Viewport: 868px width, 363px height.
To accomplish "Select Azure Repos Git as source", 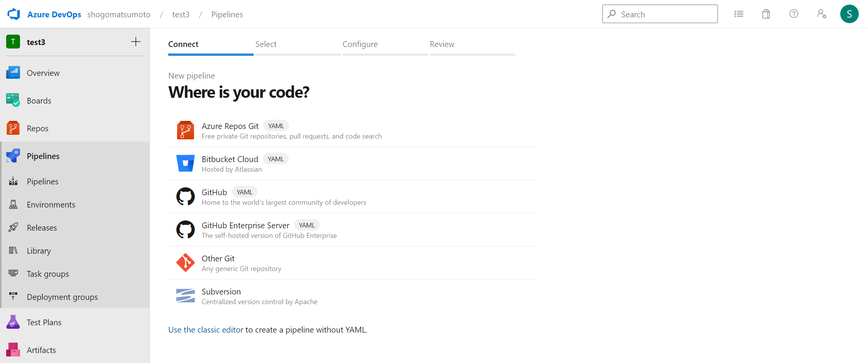I will 353,130.
